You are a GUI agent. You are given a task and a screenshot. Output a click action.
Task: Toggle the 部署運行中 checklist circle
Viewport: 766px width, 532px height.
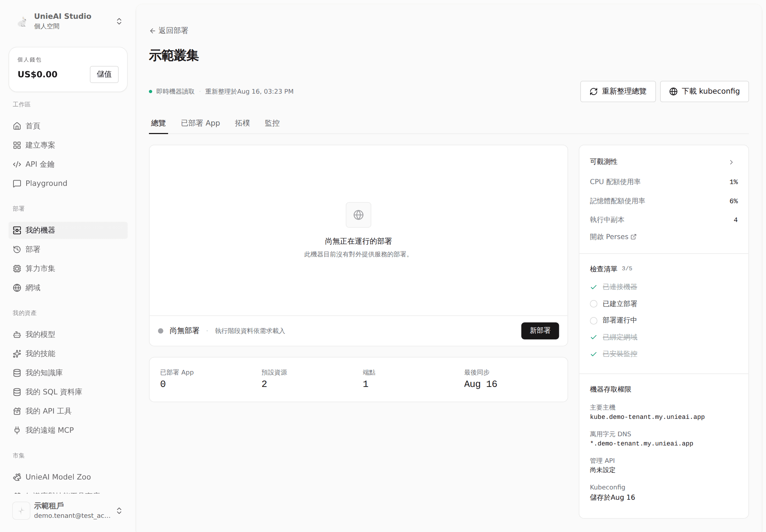pyautogui.click(x=594, y=321)
